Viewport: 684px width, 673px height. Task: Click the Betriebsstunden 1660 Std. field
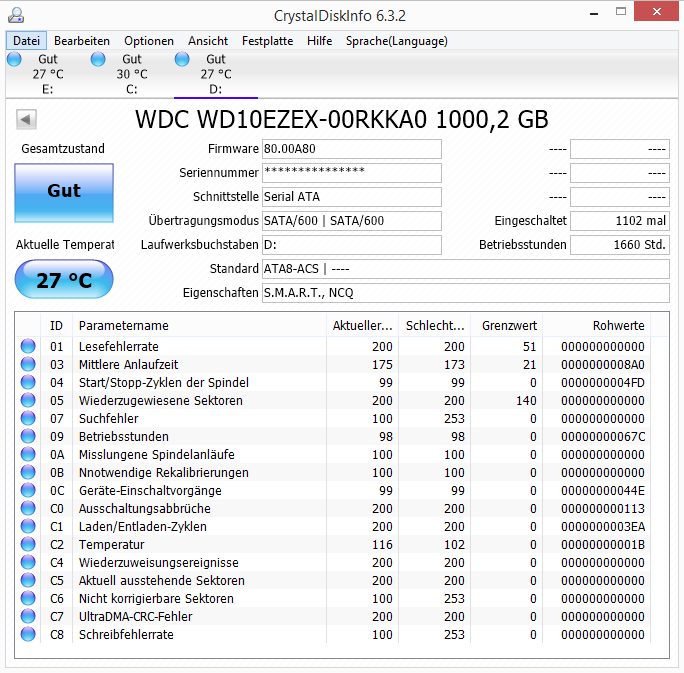point(620,245)
